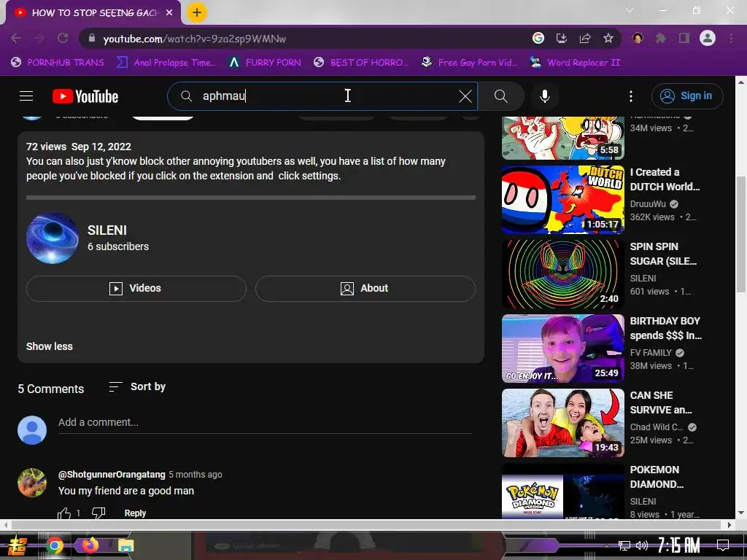Click the horizontal scrollbar at the bottom

[368, 525]
